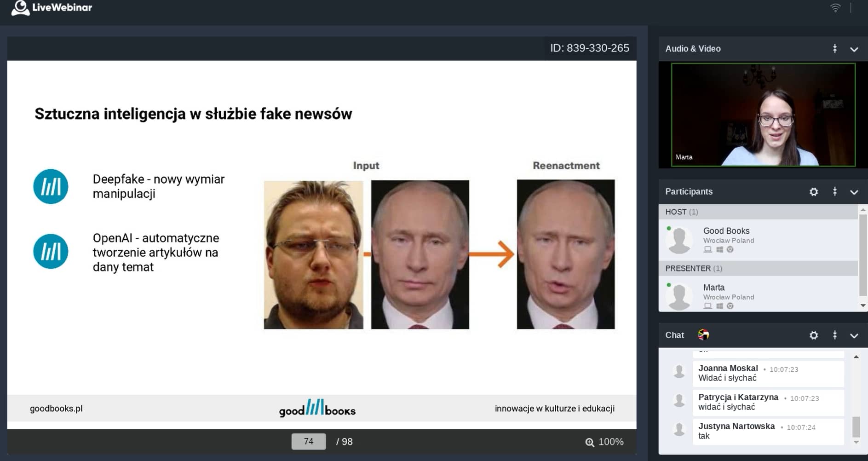Click Good Books Windows OS icon
Image resolution: width=868 pixels, height=461 pixels.
pyautogui.click(x=719, y=249)
